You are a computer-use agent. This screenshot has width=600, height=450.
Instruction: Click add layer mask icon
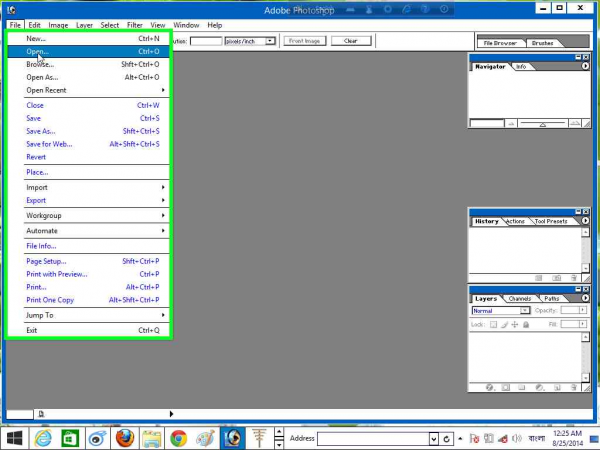[505, 387]
